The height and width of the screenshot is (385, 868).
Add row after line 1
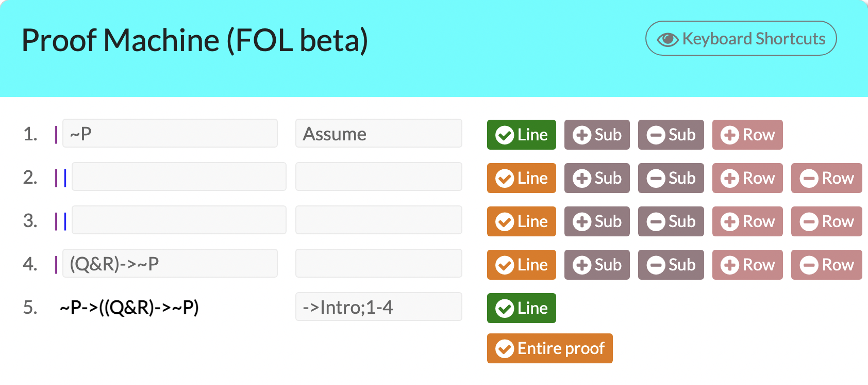[747, 135]
